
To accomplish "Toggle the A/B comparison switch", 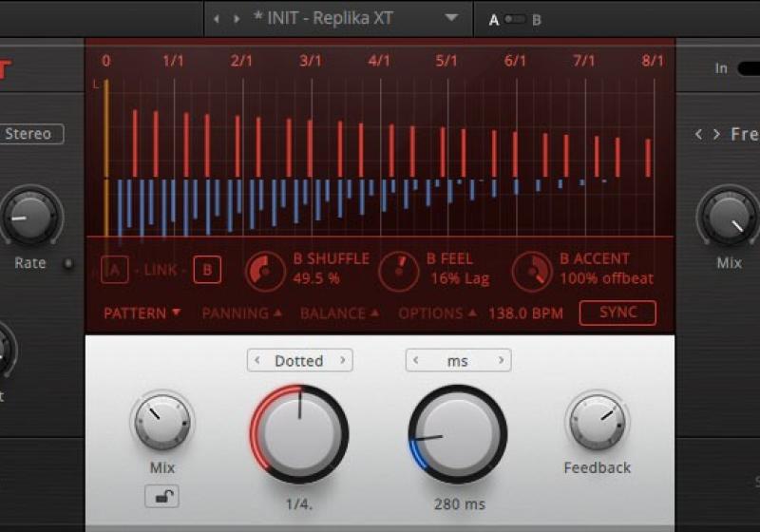I will pos(514,19).
